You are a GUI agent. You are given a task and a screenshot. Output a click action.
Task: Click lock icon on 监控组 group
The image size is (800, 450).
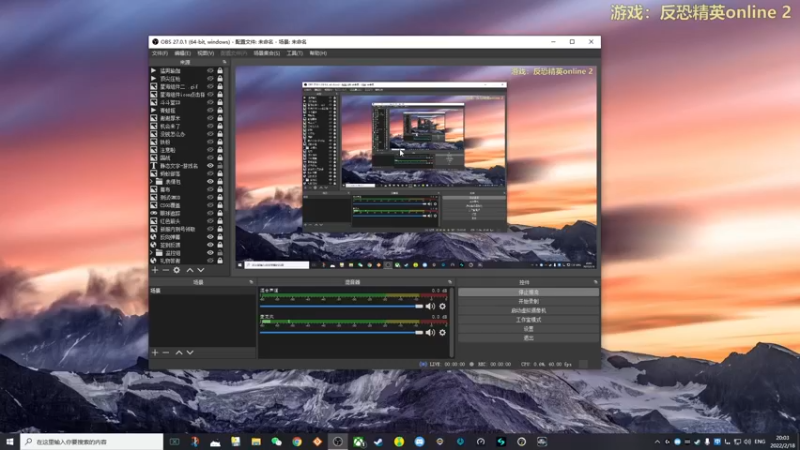coord(220,253)
